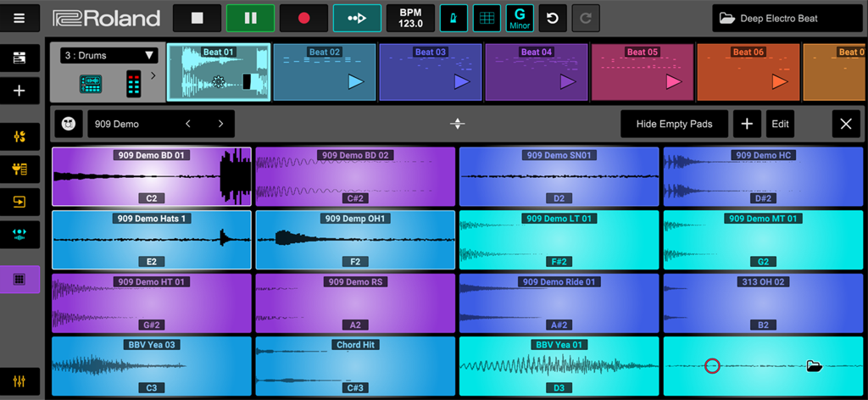
Task: Add a new track with sidebar plus
Action: click(x=19, y=91)
